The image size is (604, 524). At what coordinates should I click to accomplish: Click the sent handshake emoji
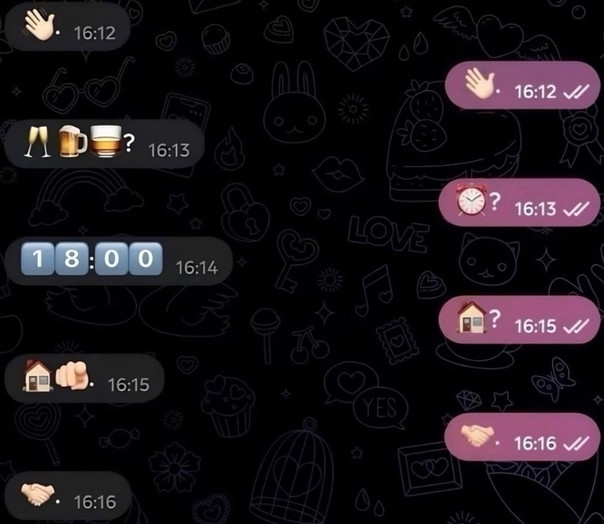point(477,436)
